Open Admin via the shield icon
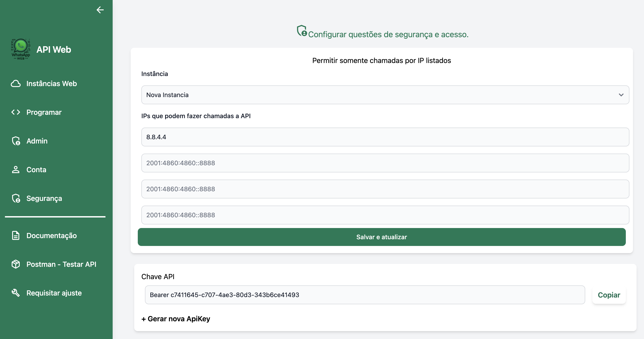644x339 pixels. coord(16,141)
